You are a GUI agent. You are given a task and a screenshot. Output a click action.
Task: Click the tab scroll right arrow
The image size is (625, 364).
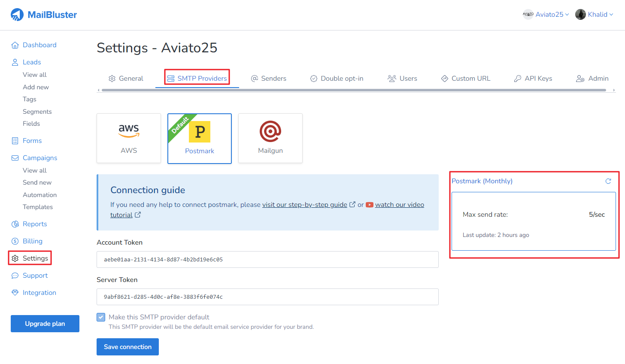tap(614, 90)
